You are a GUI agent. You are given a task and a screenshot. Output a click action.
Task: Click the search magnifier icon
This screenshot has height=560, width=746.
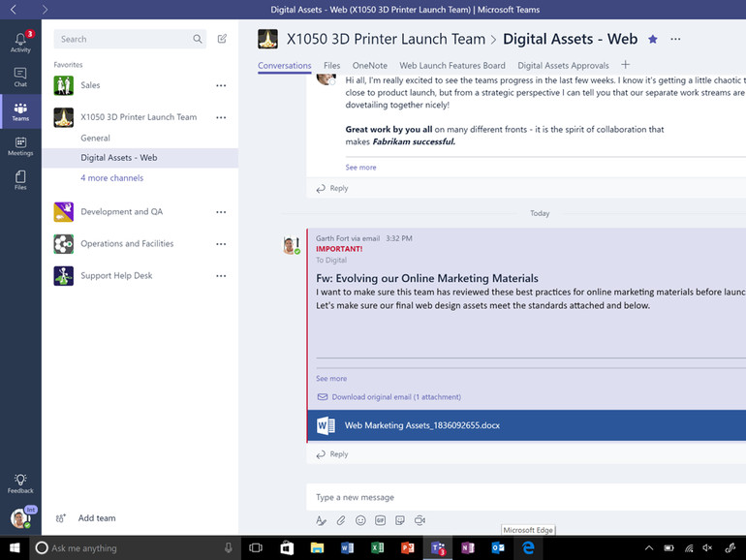(x=197, y=39)
